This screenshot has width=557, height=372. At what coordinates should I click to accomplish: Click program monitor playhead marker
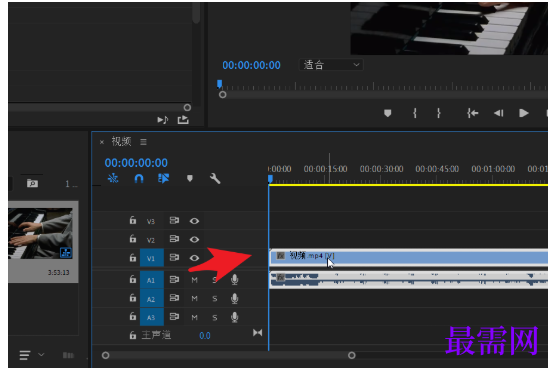[x=220, y=84]
